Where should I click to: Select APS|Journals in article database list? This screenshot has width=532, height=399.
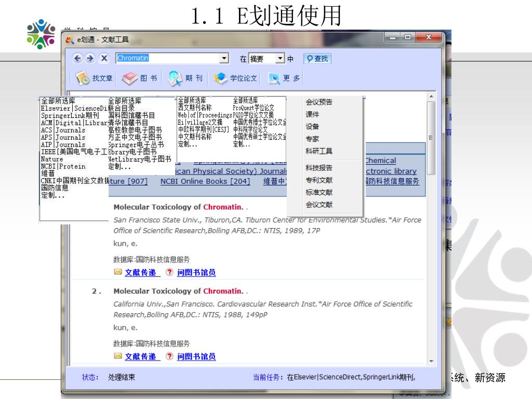63,137
